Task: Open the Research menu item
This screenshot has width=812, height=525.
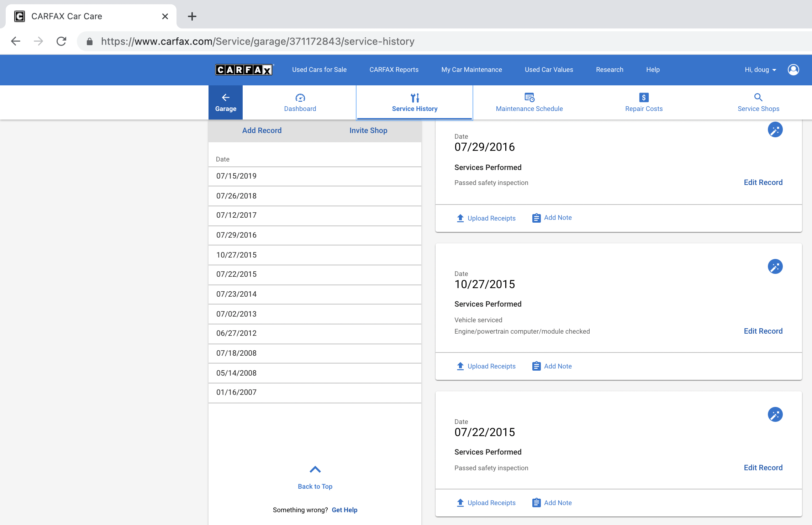Action: [x=610, y=70]
